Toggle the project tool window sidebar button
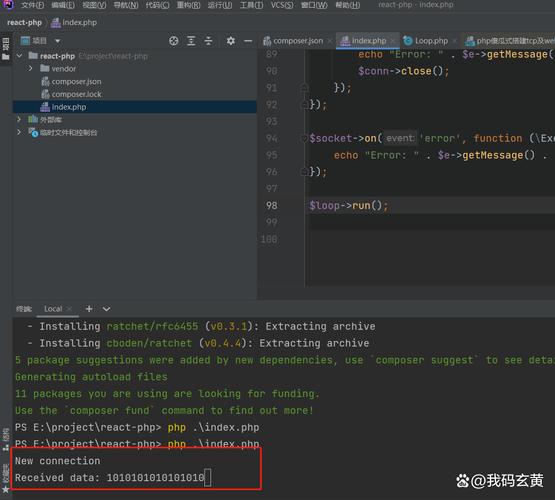 (6, 48)
